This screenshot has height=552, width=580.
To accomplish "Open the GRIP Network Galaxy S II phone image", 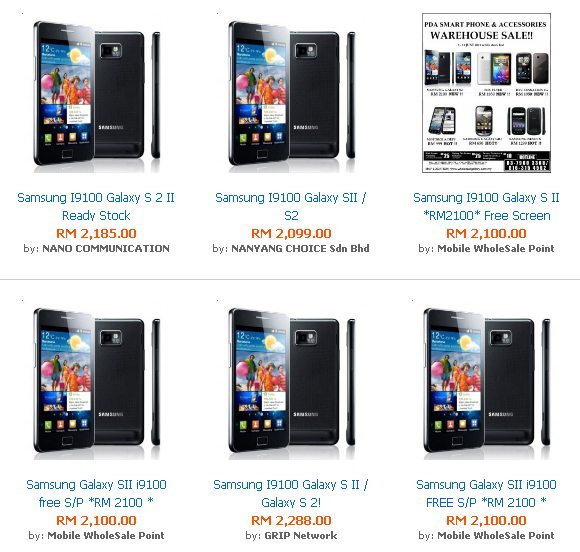I will tap(291, 383).
